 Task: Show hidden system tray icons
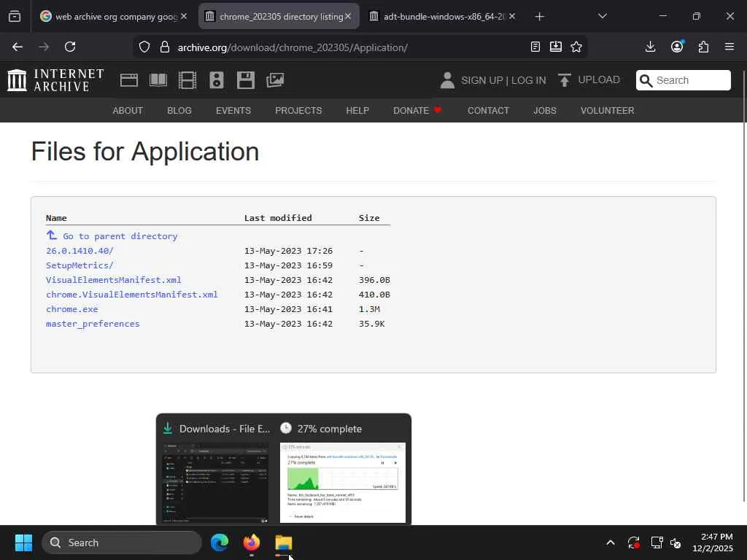click(x=611, y=542)
